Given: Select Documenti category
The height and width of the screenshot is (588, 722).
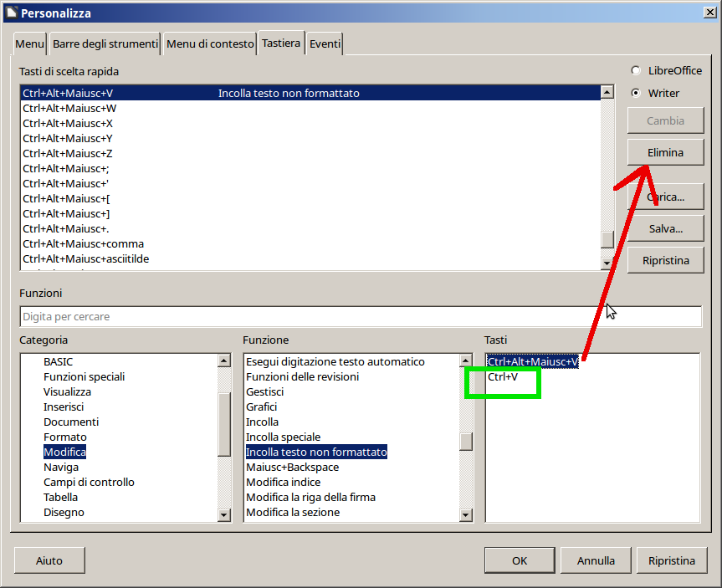Looking at the screenshot, I should pos(71,422).
